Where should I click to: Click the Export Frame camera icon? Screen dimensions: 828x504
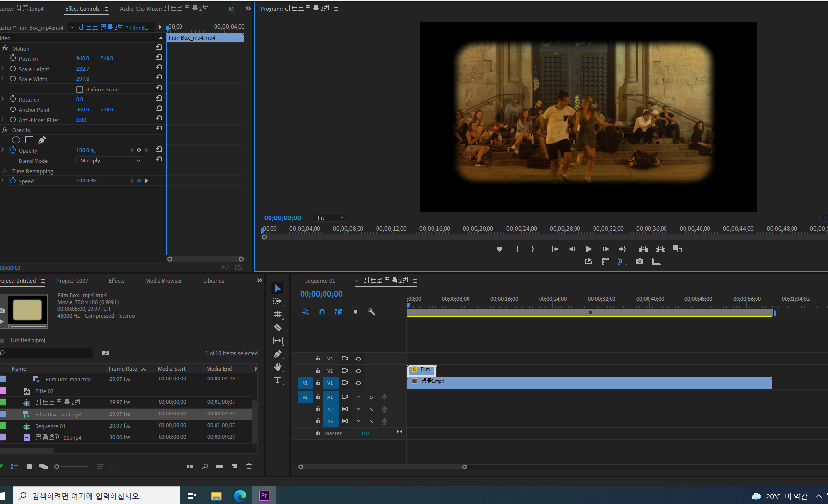point(640,261)
